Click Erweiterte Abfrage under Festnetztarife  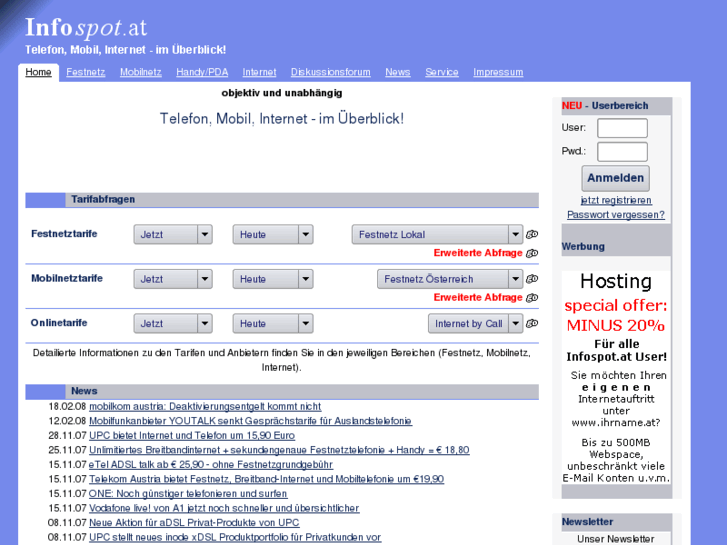click(478, 253)
